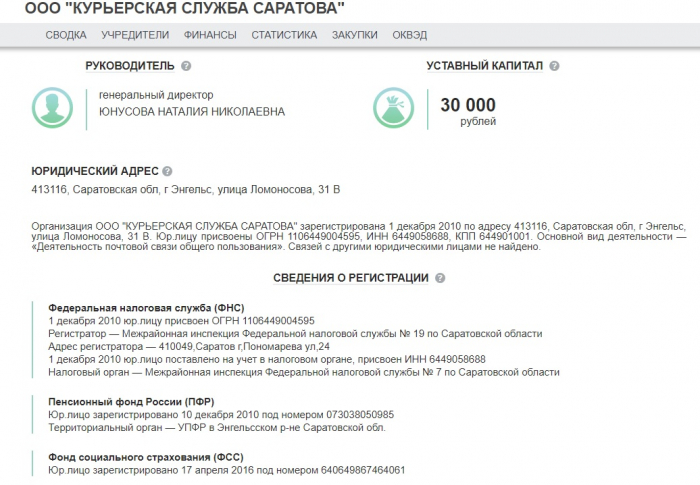
Task: Click the 30 000 capital value
Action: [x=468, y=105]
